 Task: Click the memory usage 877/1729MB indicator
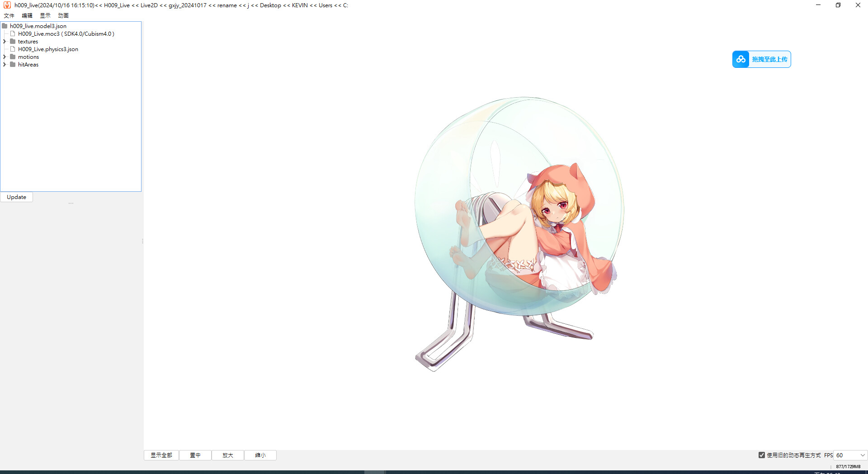click(x=849, y=467)
